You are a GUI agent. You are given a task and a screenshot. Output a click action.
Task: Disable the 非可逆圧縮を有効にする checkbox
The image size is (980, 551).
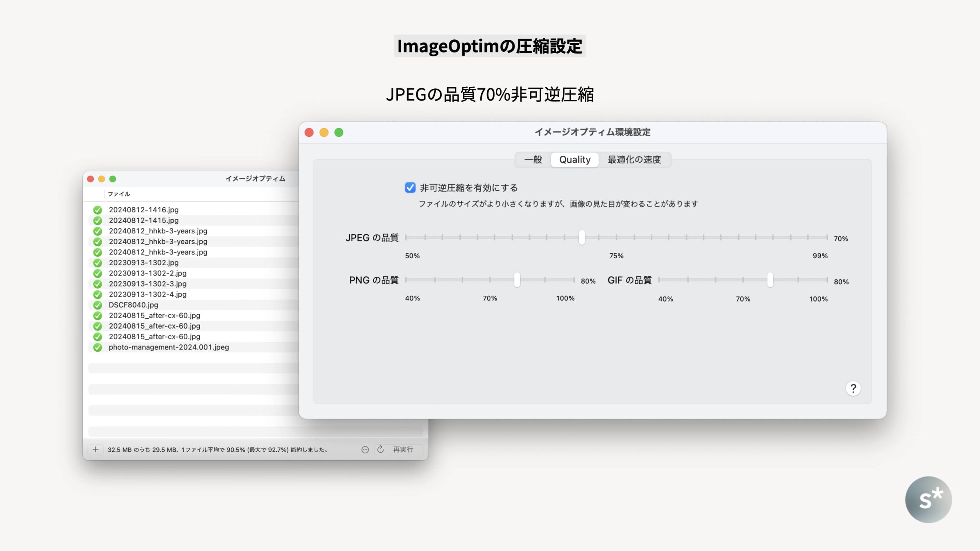click(410, 187)
